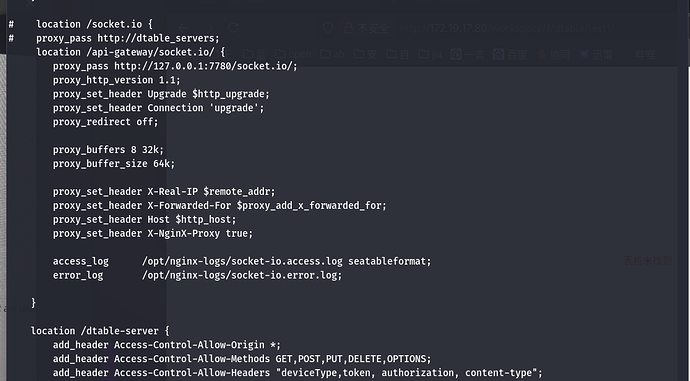The image size is (690, 381).
Task: Expand the 'jia' bookmarks folder
Action: (x=430, y=54)
